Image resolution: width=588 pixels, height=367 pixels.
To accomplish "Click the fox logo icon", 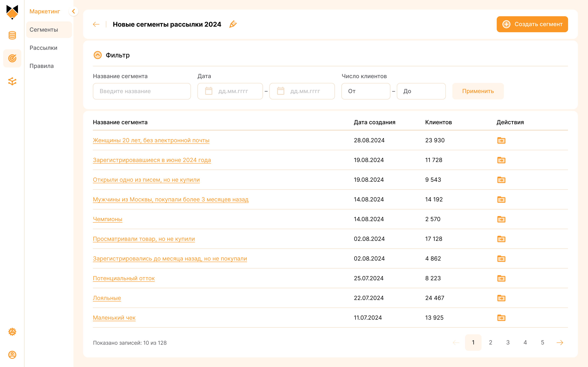I will (12, 12).
